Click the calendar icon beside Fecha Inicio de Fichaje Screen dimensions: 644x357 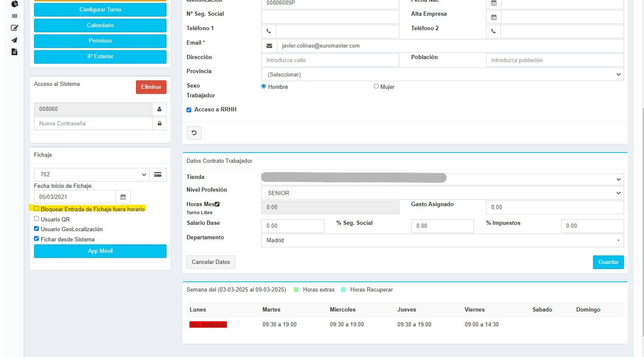123,197
